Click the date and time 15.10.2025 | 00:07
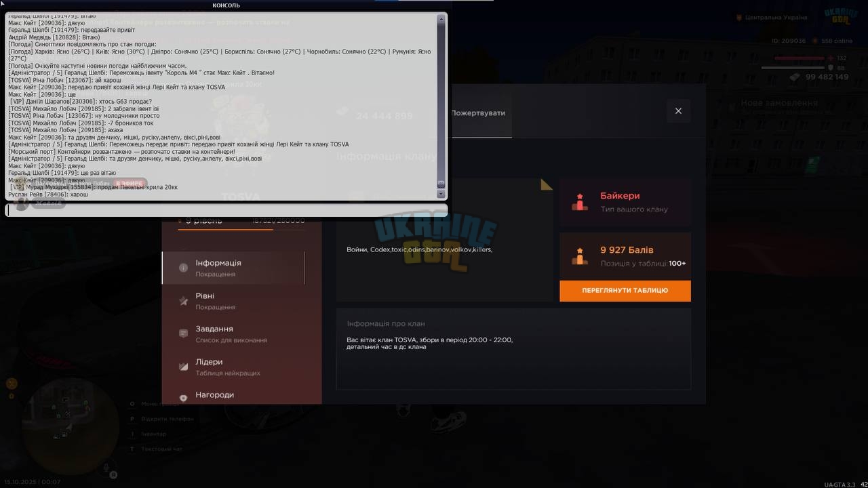Viewport: 868px width, 488px height. click(x=33, y=482)
